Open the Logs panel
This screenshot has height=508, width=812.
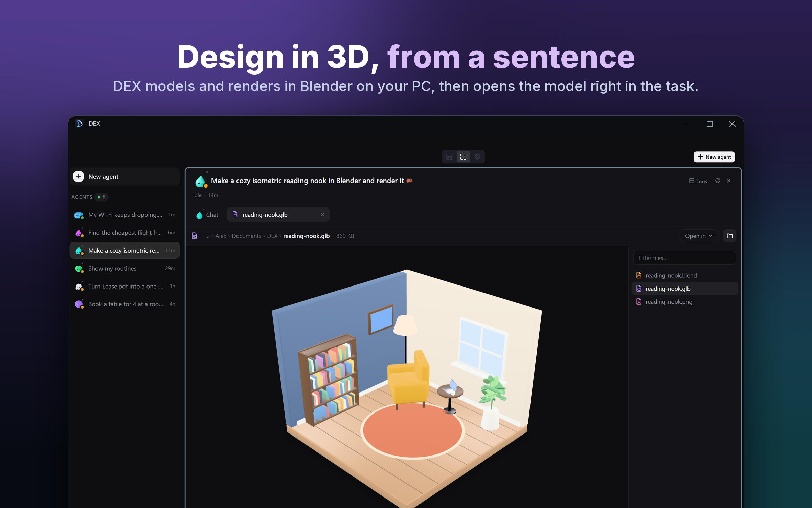[x=698, y=181]
